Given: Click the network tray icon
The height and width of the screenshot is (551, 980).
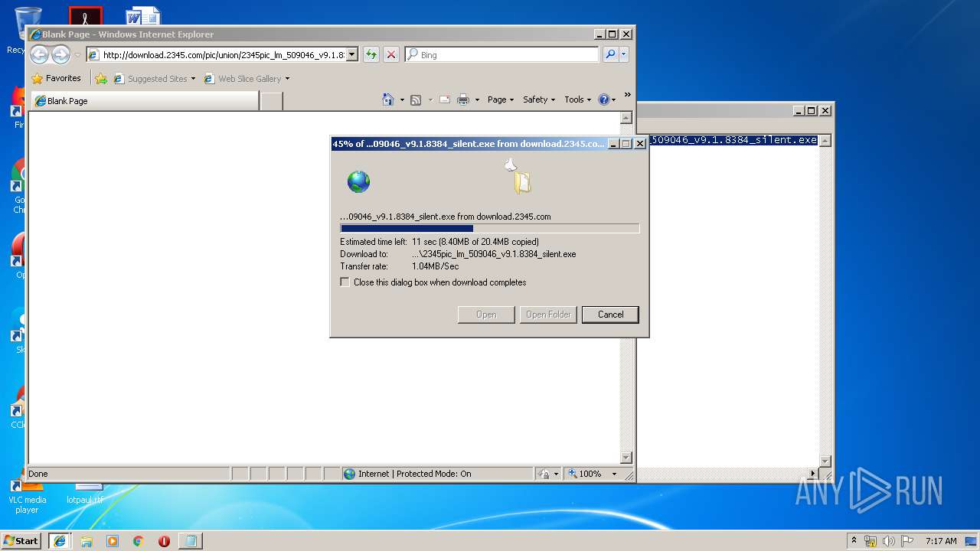Looking at the screenshot, I should click(871, 541).
